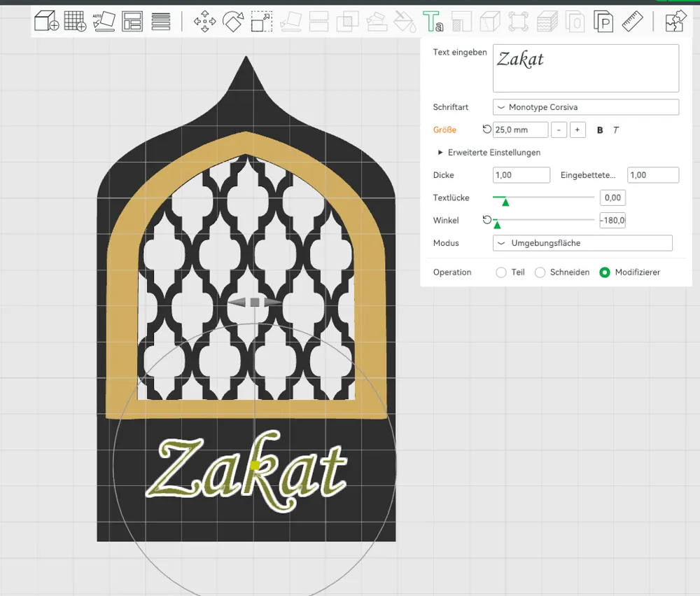The width and height of the screenshot is (700, 596).
Task: Select the hatched Support painting tool
Action: (461, 21)
